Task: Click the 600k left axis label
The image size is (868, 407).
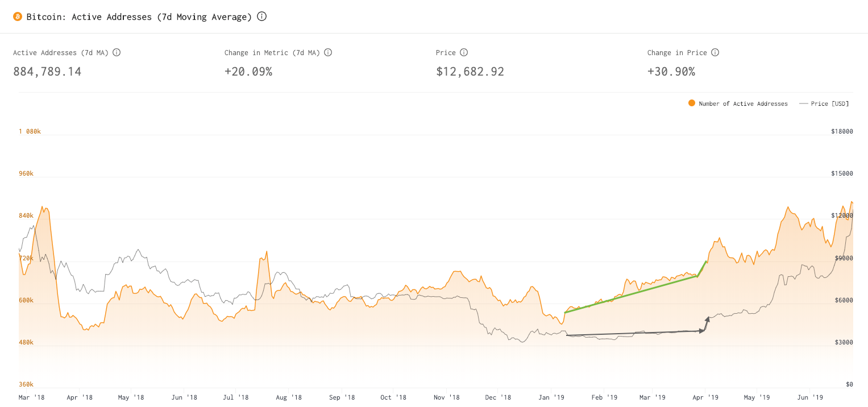Action: pyautogui.click(x=26, y=300)
